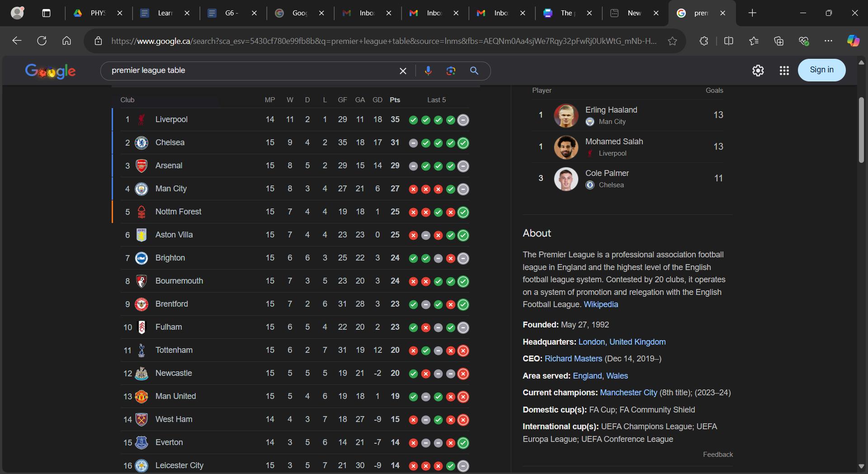Viewport: 868px width, 474px height.
Task: Bookmark this page with the star icon
Action: coord(672,41)
